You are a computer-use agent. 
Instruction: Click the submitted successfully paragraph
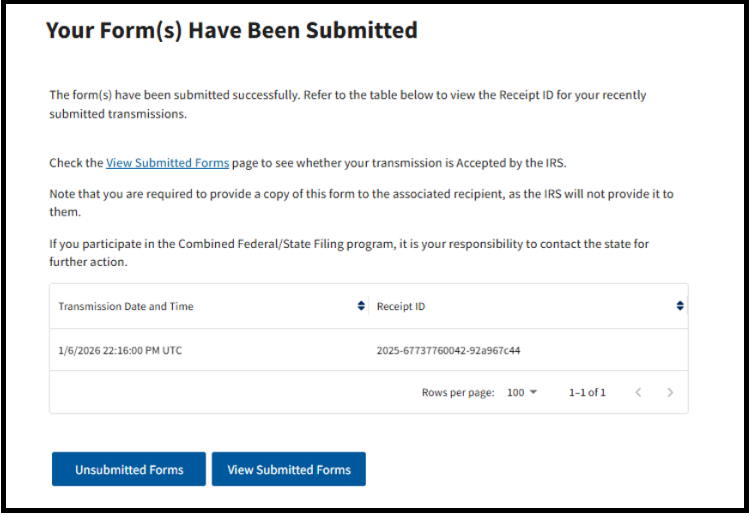[x=346, y=104]
